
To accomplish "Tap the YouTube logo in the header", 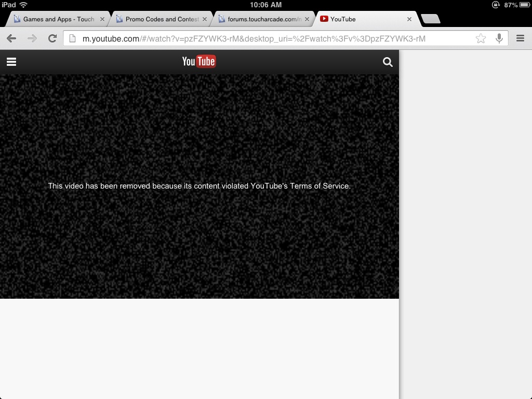I will pyautogui.click(x=198, y=61).
